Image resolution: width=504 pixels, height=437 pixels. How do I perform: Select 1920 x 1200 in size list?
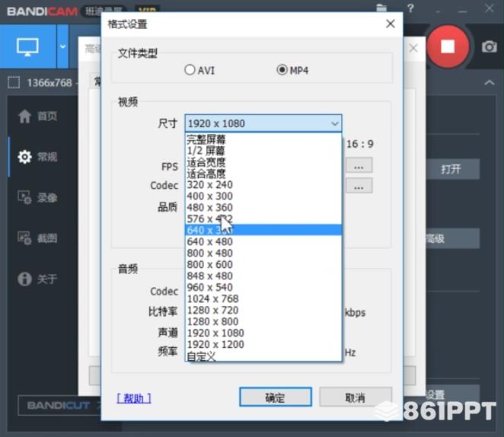point(263,344)
